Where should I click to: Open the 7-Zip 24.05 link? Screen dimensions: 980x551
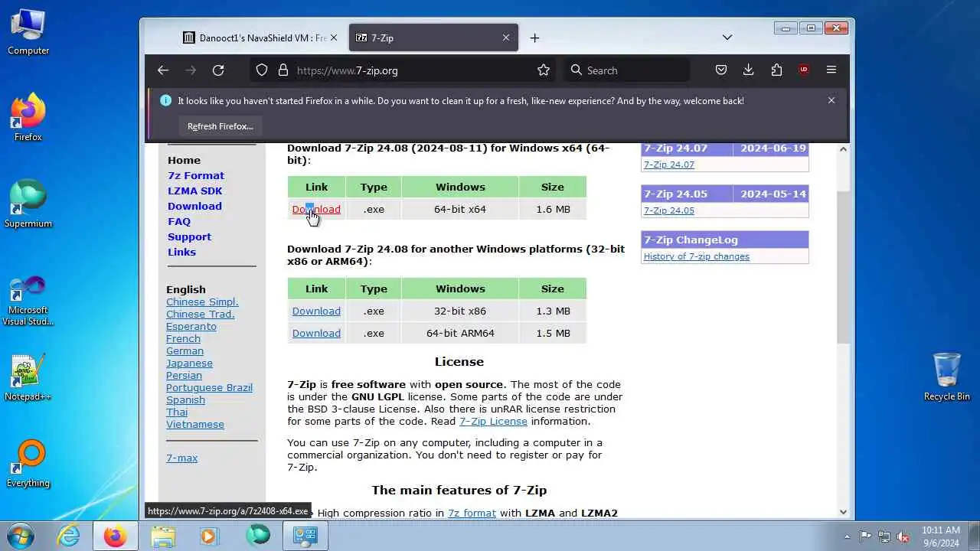(x=669, y=210)
